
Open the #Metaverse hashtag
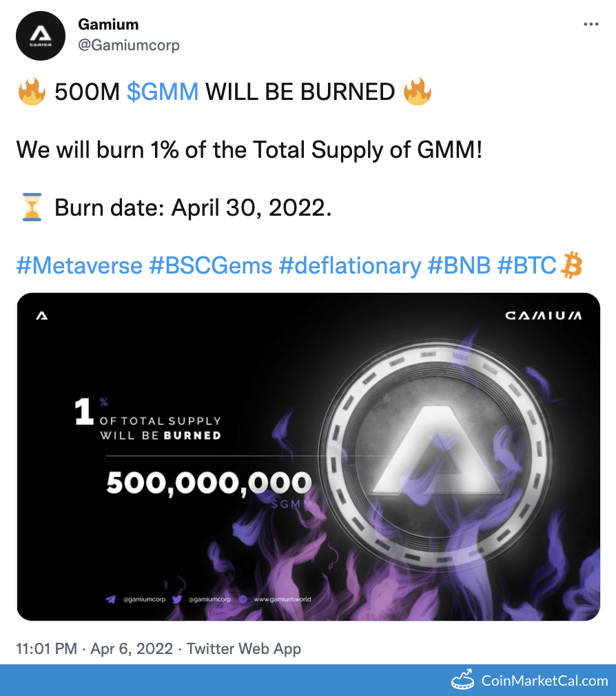[79, 265]
